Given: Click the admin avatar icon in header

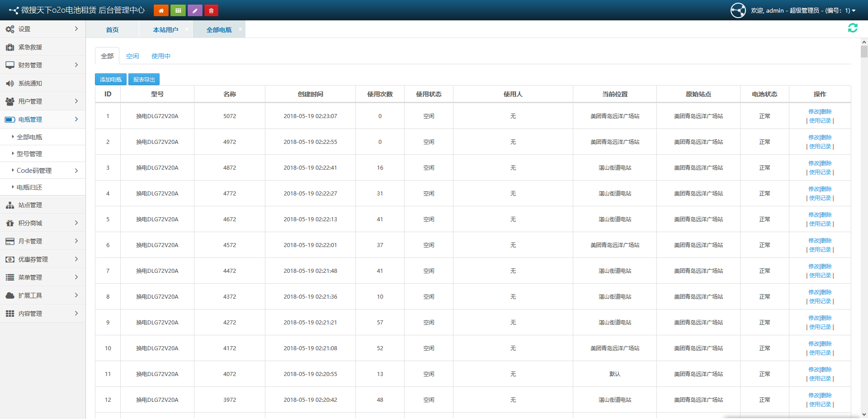Looking at the screenshot, I should click(738, 10).
